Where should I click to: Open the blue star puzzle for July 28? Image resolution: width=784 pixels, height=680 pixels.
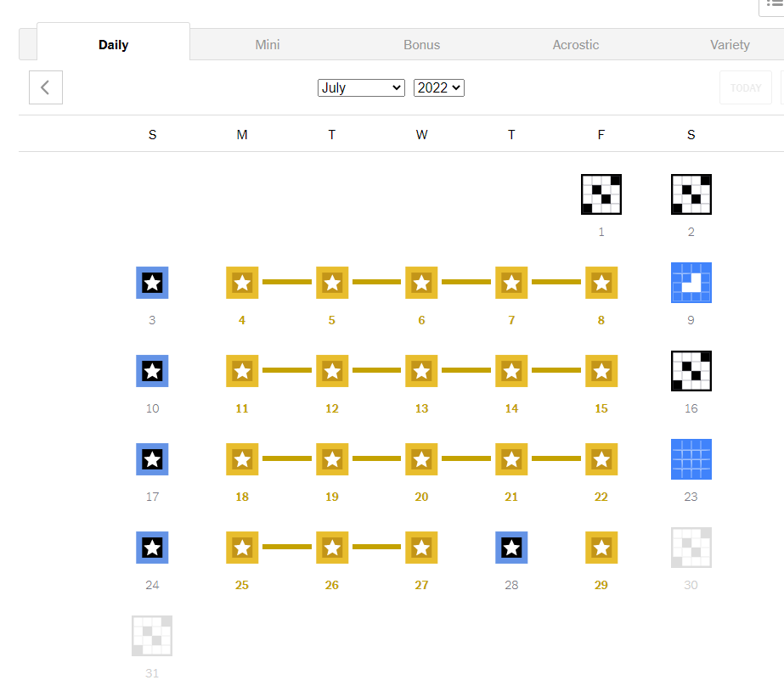click(511, 548)
